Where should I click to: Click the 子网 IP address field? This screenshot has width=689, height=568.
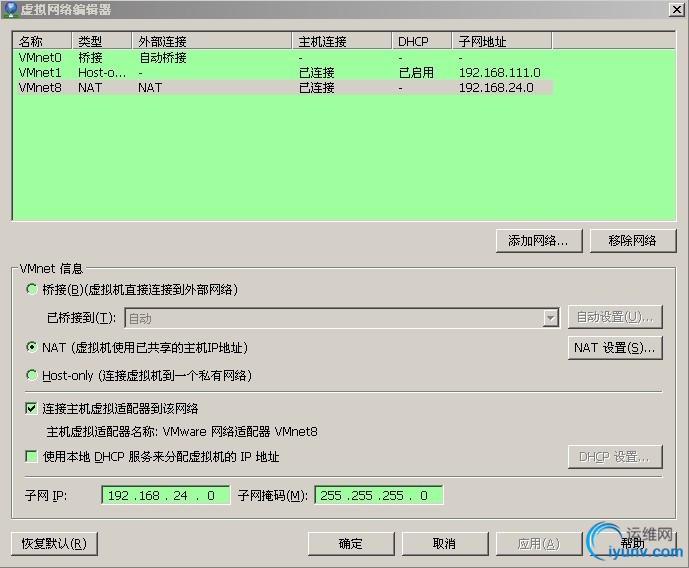point(166,496)
